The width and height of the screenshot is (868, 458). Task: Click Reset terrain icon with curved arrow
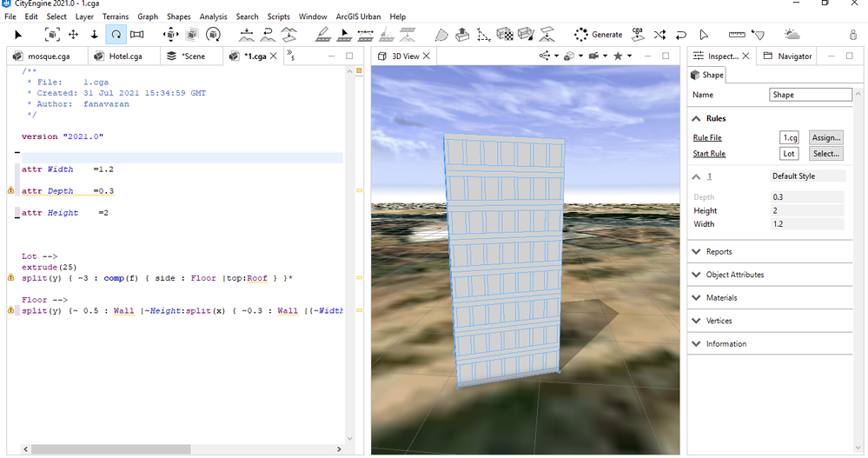pos(268,35)
